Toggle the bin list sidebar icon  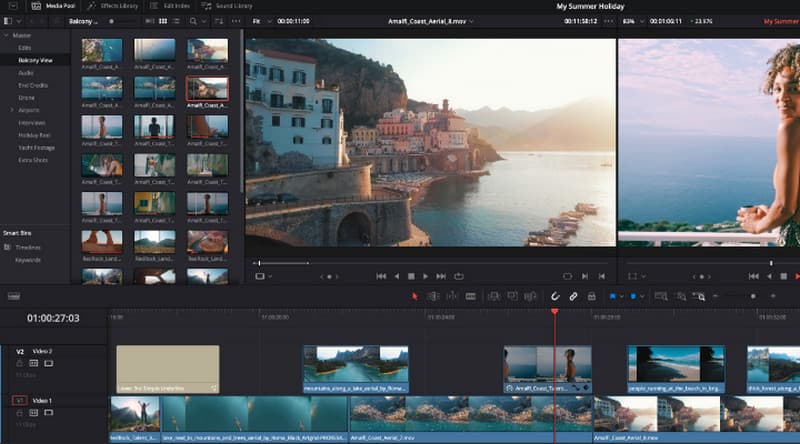tap(8, 21)
